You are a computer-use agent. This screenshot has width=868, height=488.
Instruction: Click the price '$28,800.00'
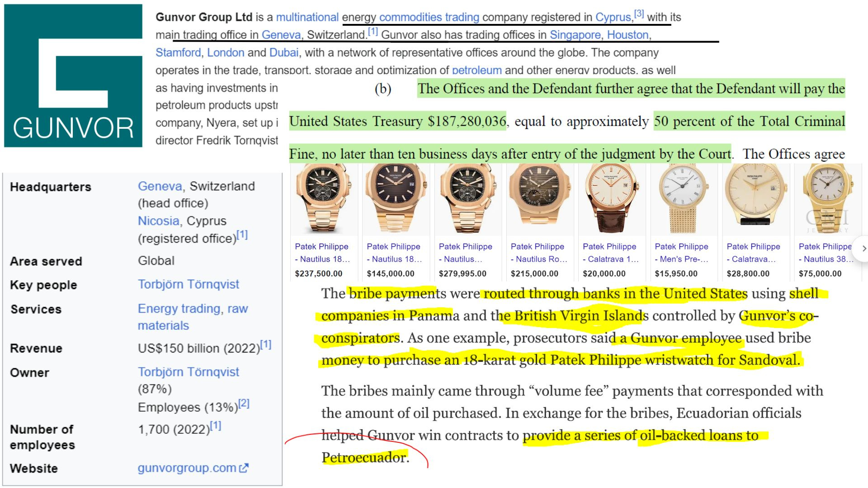click(x=748, y=273)
